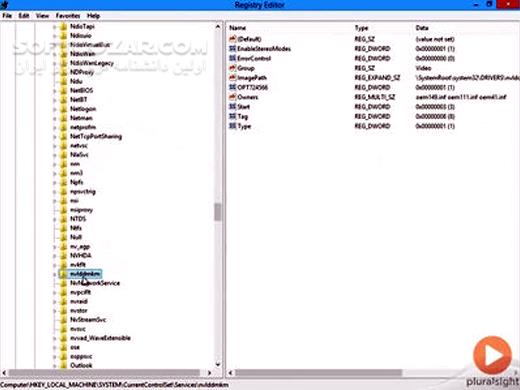
Task: Click the EnableStereoModes DWORD icon
Action: (x=233, y=49)
